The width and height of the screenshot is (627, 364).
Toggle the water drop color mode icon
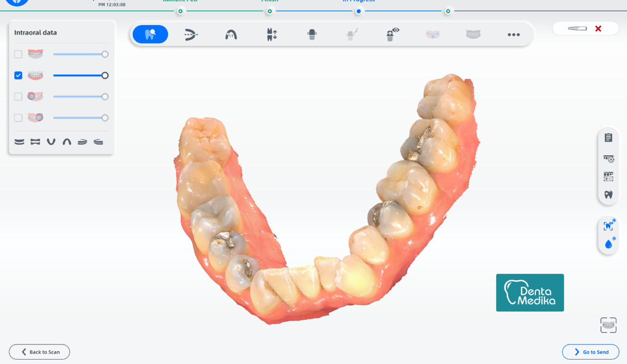point(608,243)
